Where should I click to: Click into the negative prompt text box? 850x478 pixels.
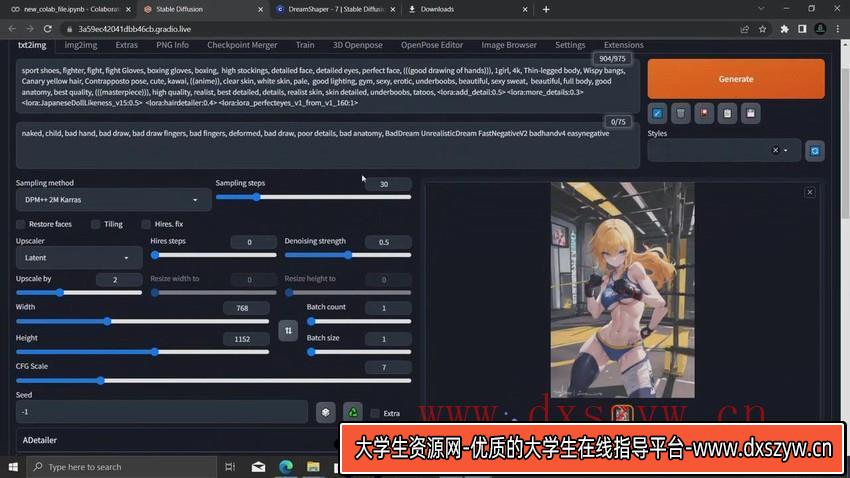tap(327, 146)
